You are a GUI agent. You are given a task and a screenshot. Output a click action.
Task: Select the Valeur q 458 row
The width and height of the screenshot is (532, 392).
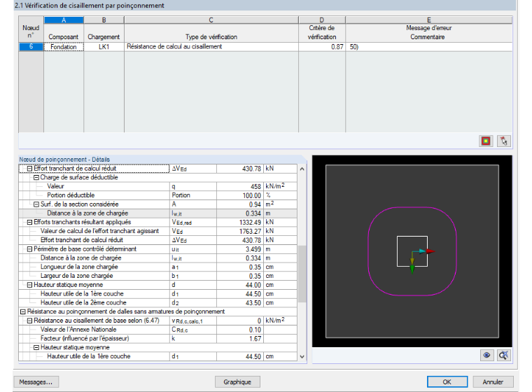[x=157, y=186]
